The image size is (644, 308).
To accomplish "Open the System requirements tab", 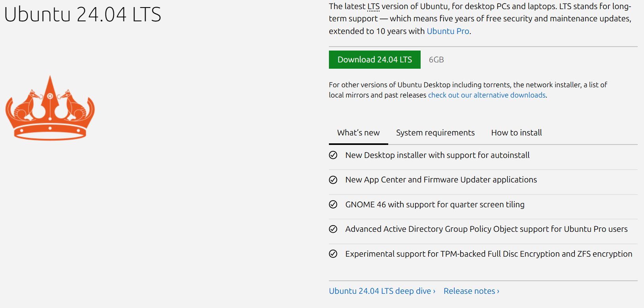I will [x=435, y=133].
